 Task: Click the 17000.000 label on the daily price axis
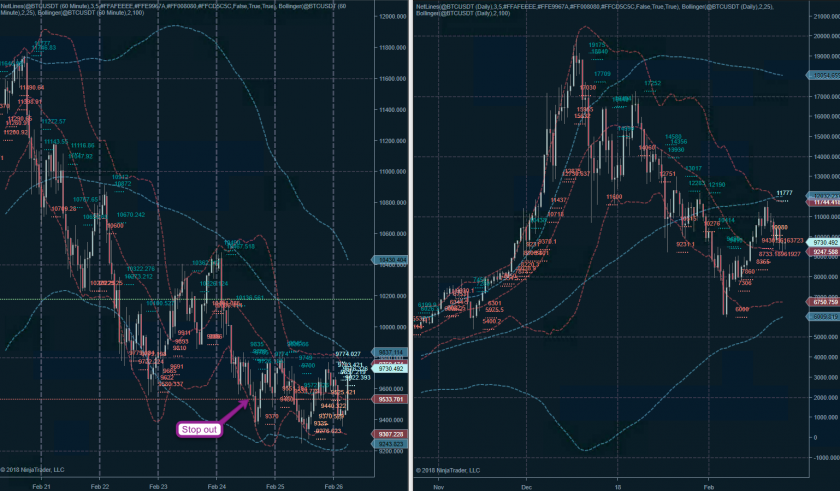[x=827, y=97]
